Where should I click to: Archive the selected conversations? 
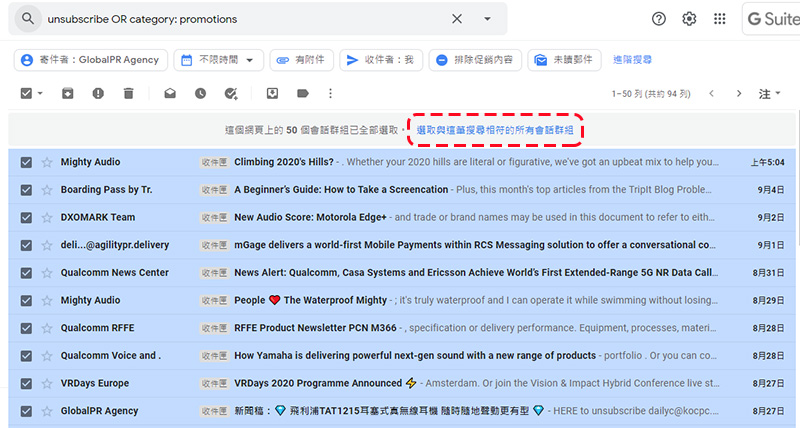[x=67, y=93]
